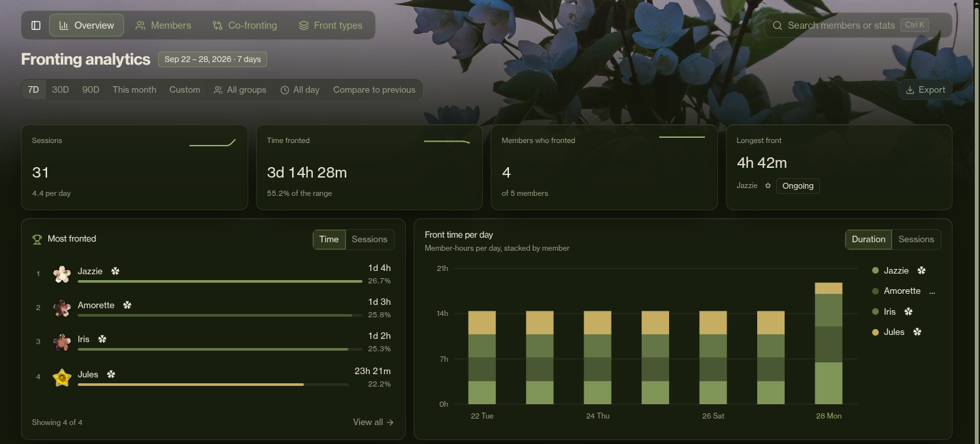Click the clover icon beside Jazzie in legend
This screenshot has height=444, width=980.
point(922,270)
